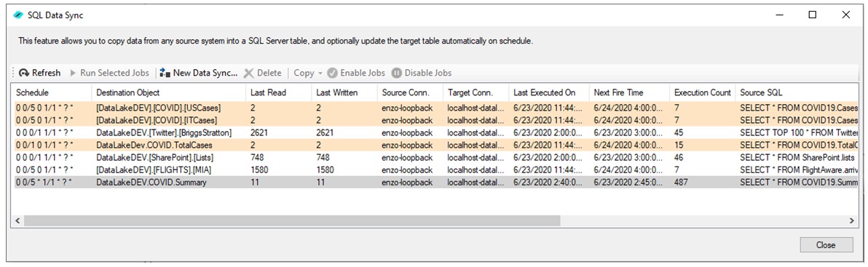The image size is (868, 267).
Task: Click the Delete X icon
Action: click(248, 73)
